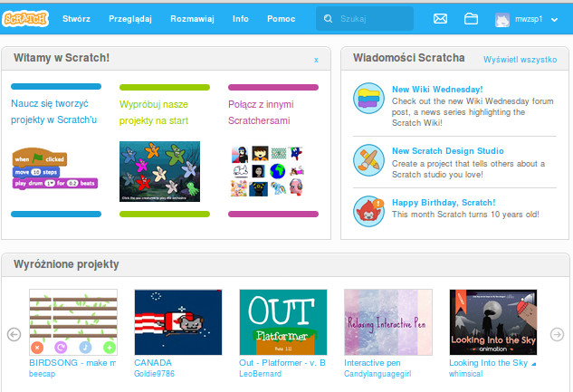Open author Candylanguagegirl profile
Viewport: 573px width, 392px height.
point(377,374)
